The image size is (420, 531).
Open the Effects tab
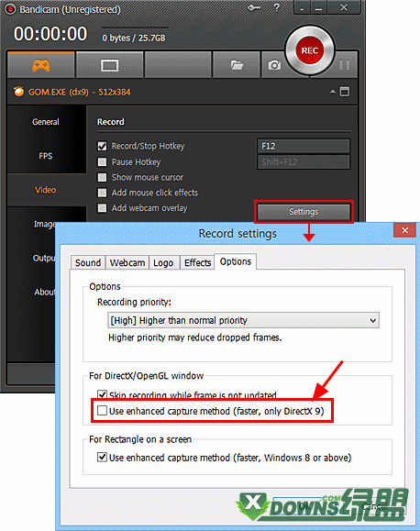click(x=197, y=262)
